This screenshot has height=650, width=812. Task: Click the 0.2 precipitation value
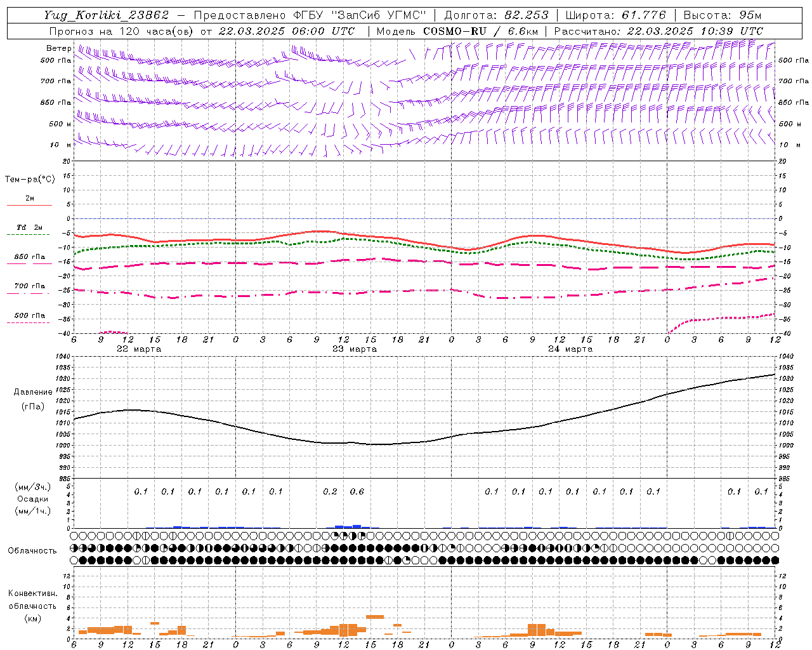[330, 491]
